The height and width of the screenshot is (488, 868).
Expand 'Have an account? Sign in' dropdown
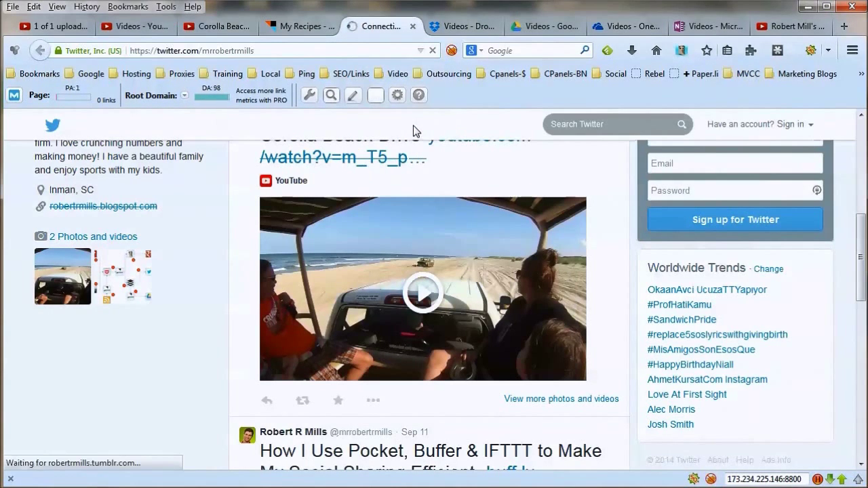(x=760, y=124)
